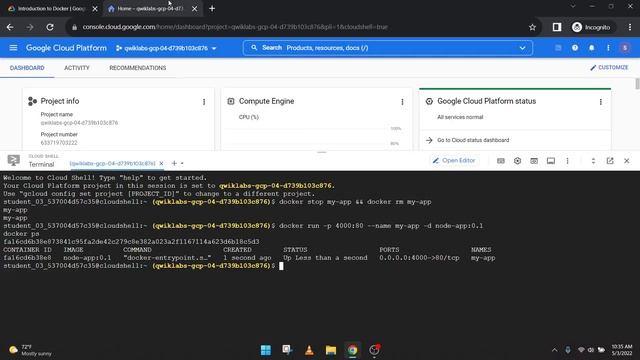Open the taskbar clock and date
The image size is (640, 360).
621,350
